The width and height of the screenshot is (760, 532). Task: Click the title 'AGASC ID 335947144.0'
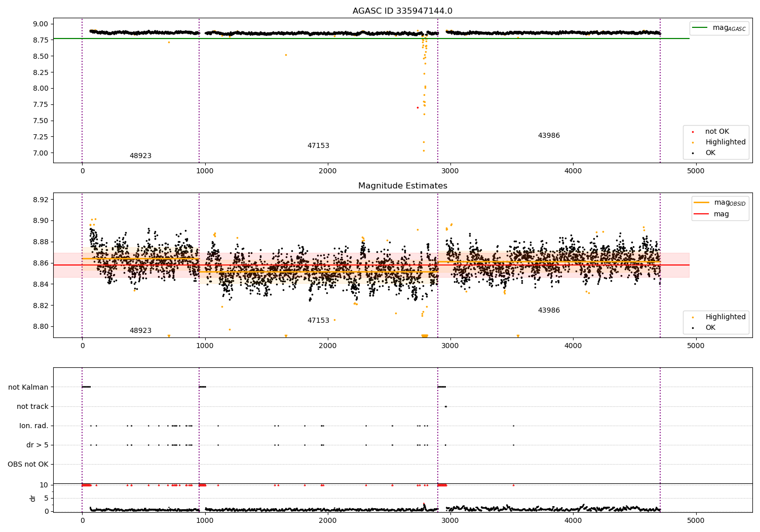(402, 11)
